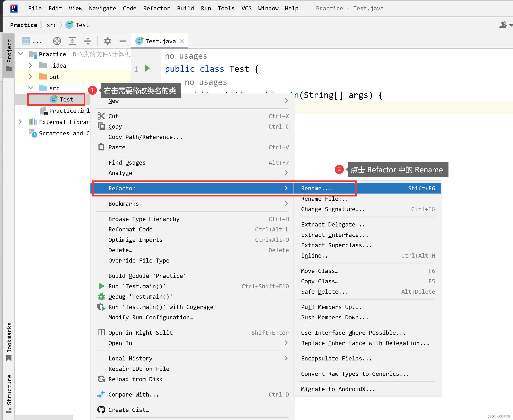Select Optimize Imports in context menu
Image resolution: width=513 pixels, height=420 pixels.
pos(193,240)
